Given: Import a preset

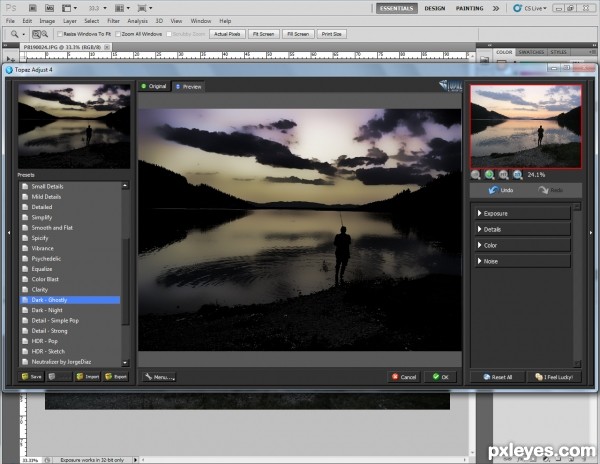Looking at the screenshot, I should [88, 377].
